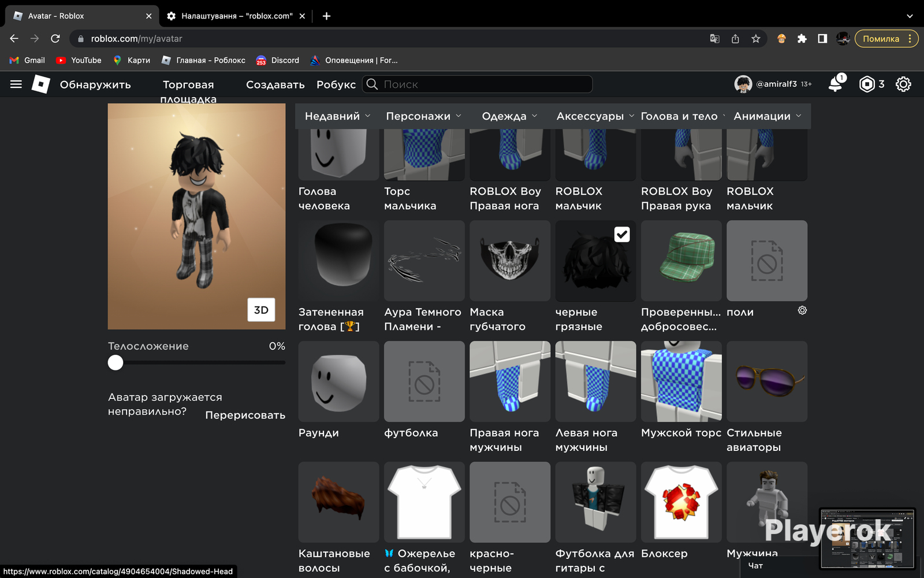Select the Мужской торс thumbnail
924x578 pixels.
(x=681, y=381)
